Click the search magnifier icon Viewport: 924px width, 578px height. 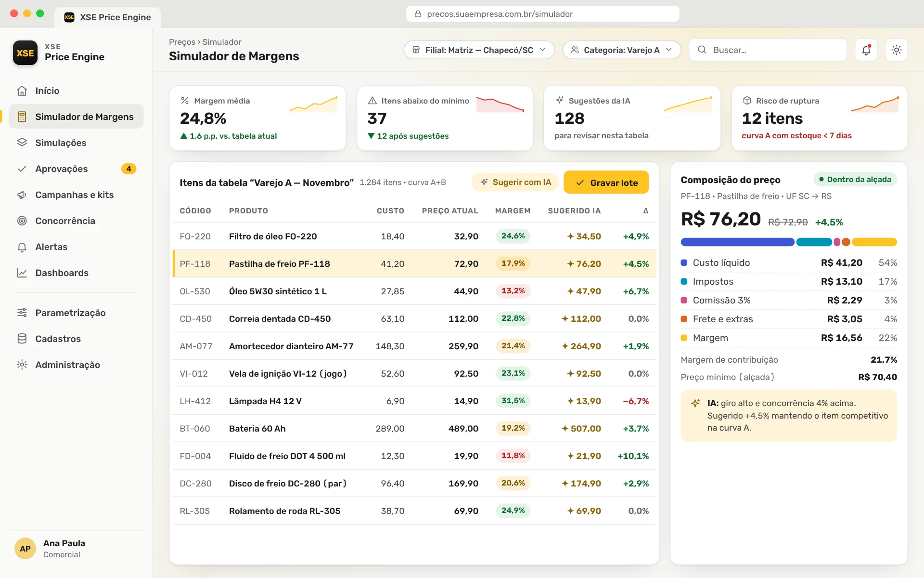pos(702,50)
